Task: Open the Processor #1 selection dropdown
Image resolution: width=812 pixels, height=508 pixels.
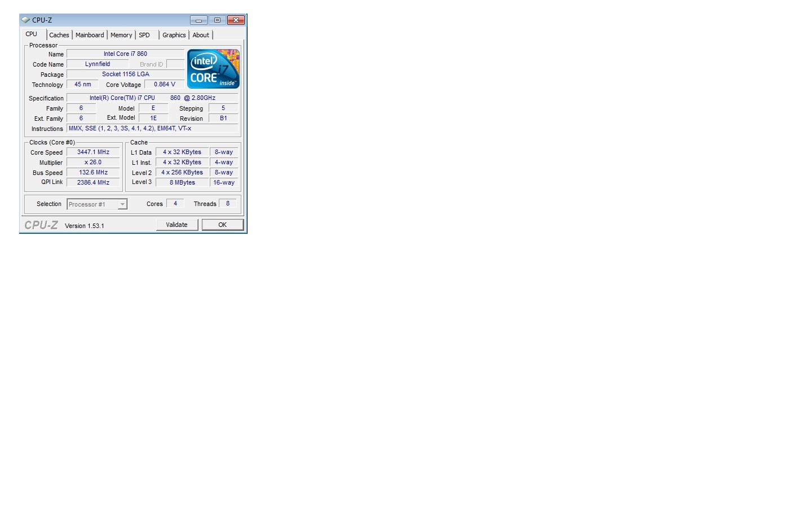Action: [97, 204]
